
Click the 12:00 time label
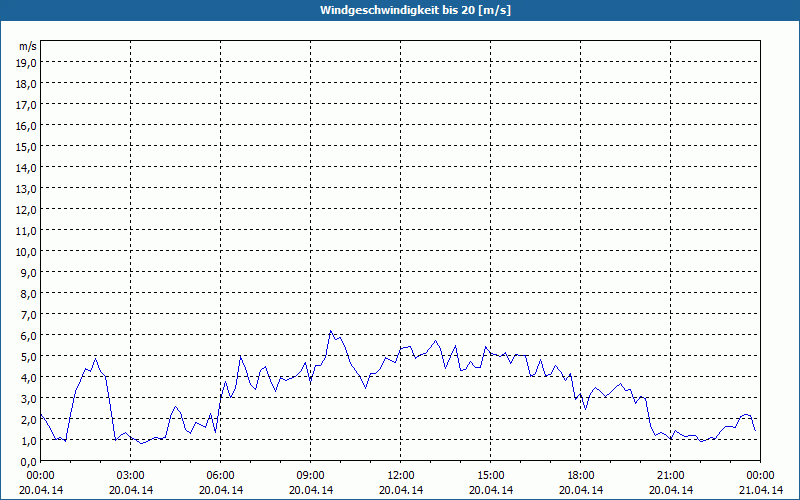(401, 476)
